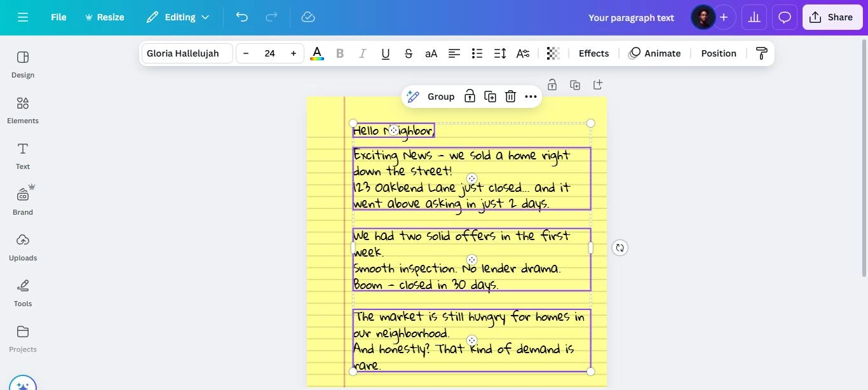Open advanced text settings icon
The image size is (868, 390).
(x=523, y=53)
